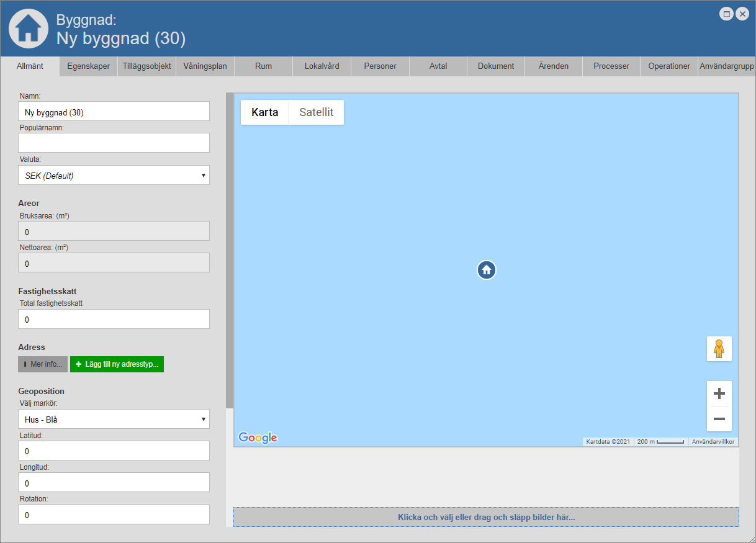Open the Egenskaper tab
The image size is (756, 543).
pos(88,66)
